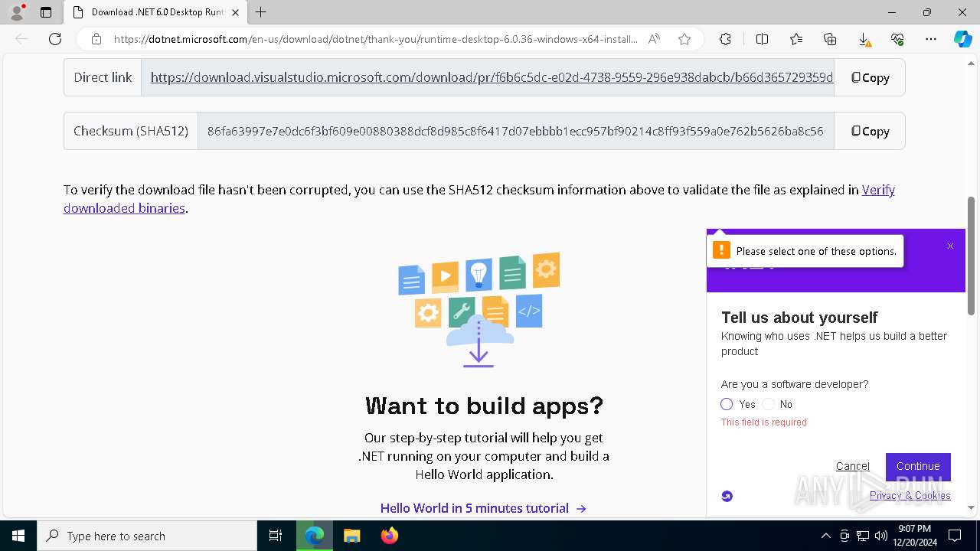The width and height of the screenshot is (980, 551).
Task: Open the Edge profile icon
Action: point(17,12)
